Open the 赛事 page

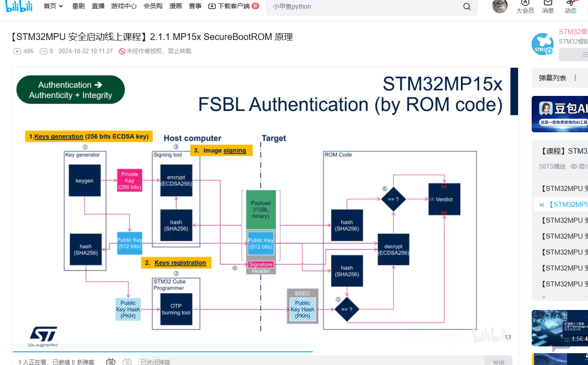pyautogui.click(x=195, y=6)
